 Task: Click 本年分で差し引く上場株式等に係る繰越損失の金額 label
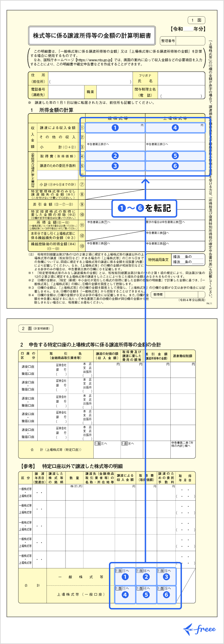click(x=54, y=236)
